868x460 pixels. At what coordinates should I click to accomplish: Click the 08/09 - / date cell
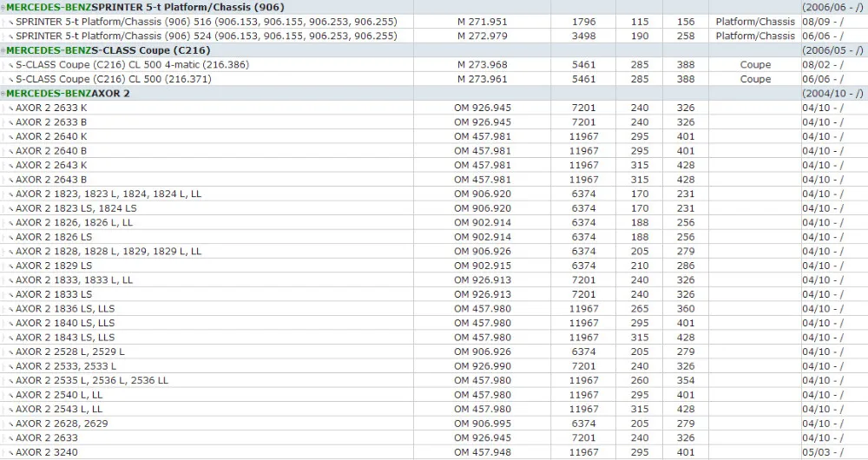point(823,22)
